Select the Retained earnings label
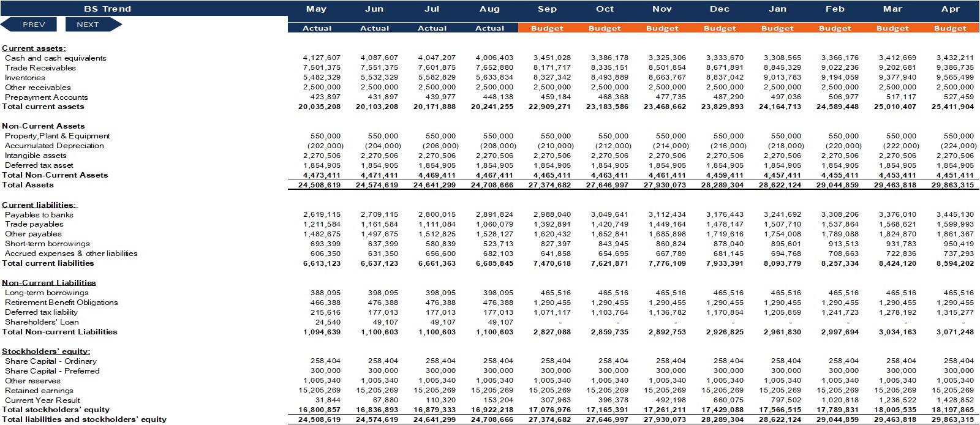Screen dimensions: 980x425 tap(39, 390)
